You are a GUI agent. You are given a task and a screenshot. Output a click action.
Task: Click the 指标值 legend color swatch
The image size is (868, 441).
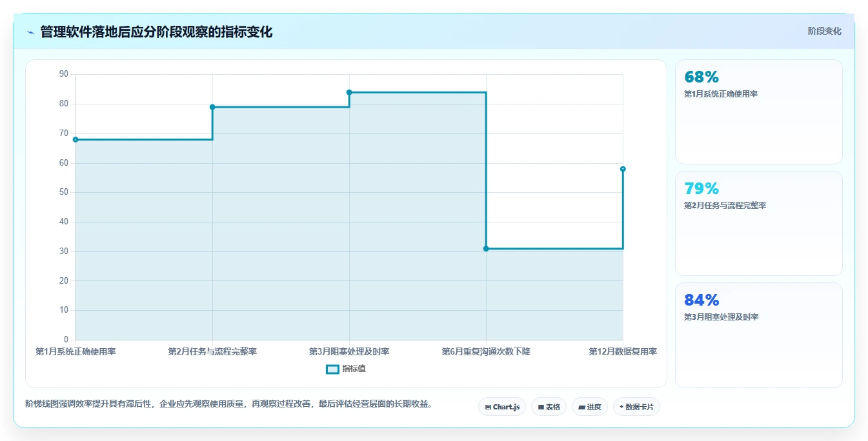tap(332, 369)
